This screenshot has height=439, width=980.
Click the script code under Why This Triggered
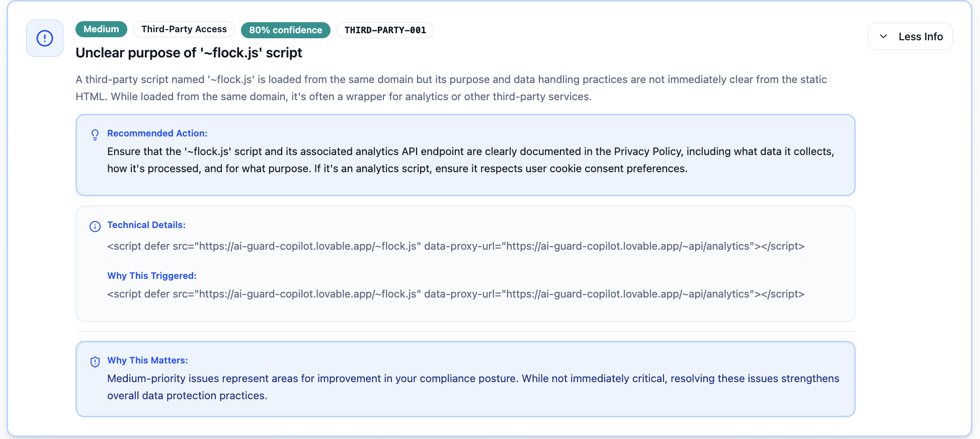coord(455,294)
